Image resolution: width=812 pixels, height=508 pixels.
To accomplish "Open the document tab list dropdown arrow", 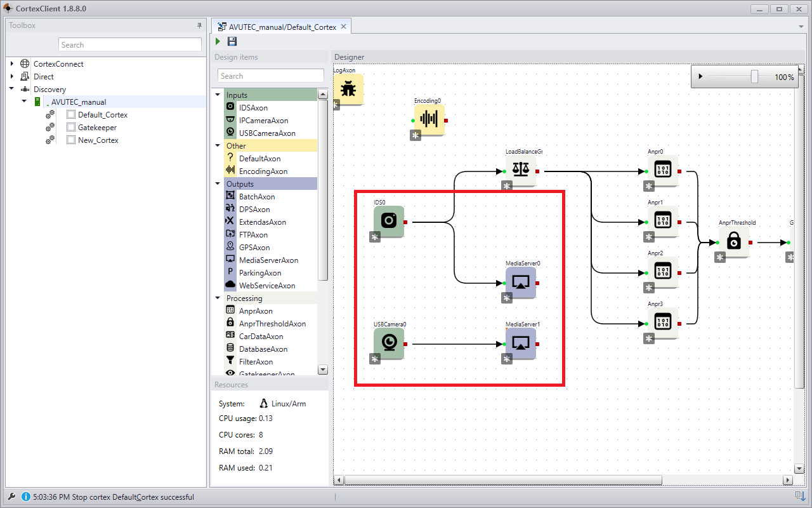I will (801, 27).
